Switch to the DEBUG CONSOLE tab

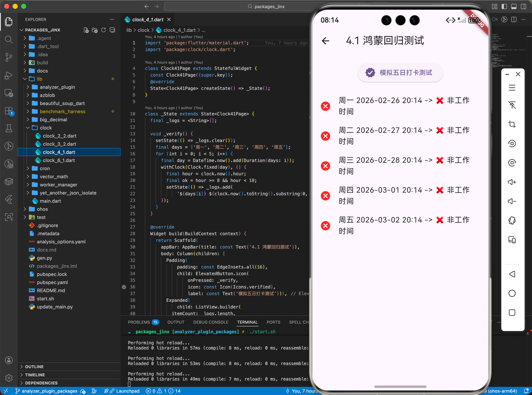point(211,322)
